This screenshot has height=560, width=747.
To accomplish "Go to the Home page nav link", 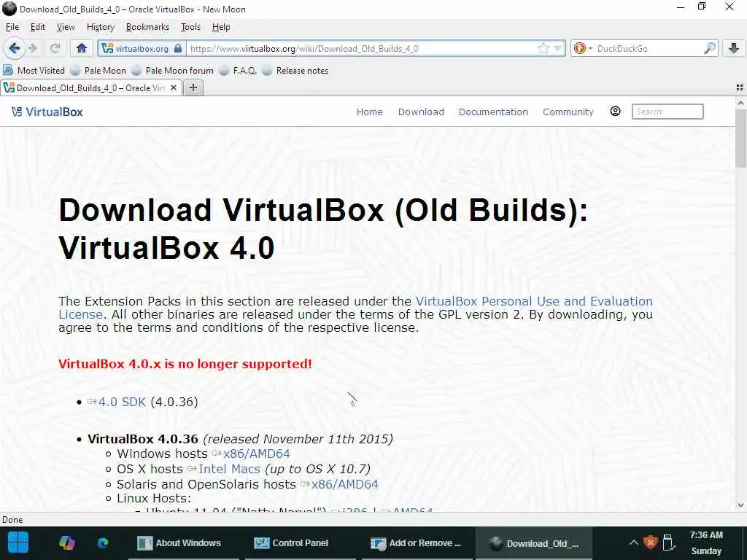I will pyautogui.click(x=370, y=112).
